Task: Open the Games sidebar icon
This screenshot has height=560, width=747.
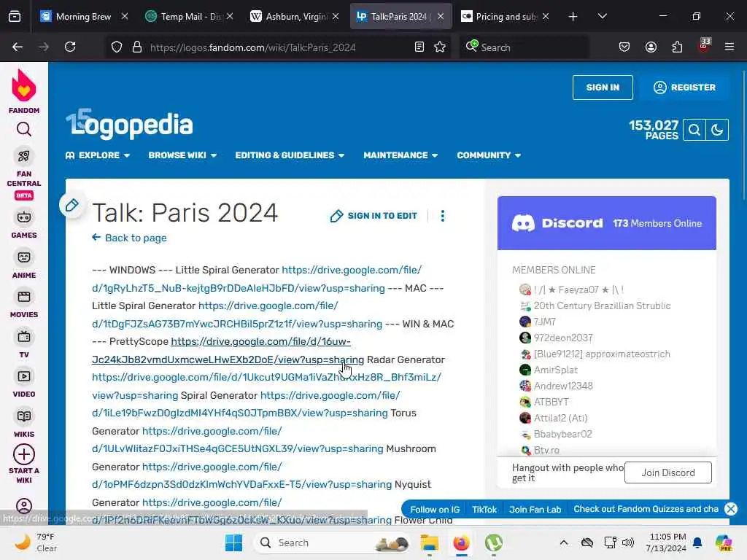Action: click(x=24, y=217)
